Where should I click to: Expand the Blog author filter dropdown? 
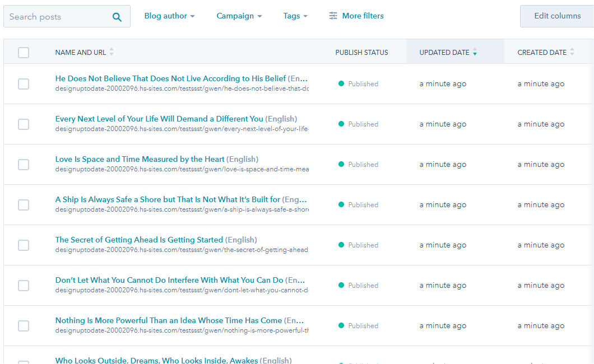tap(169, 16)
